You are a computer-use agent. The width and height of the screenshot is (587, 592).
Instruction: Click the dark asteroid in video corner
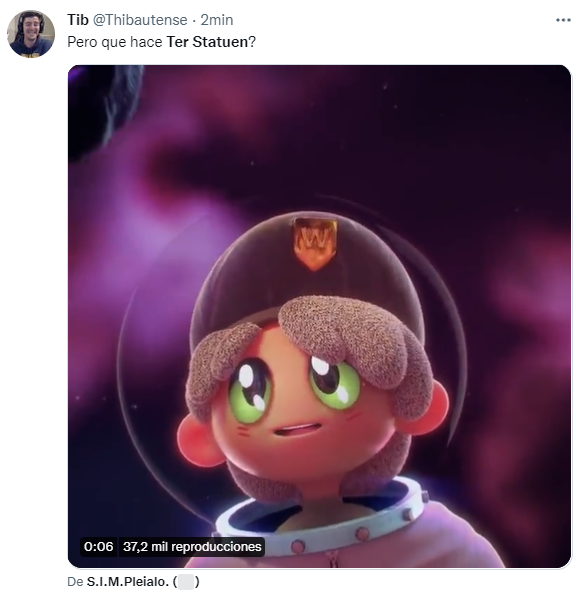pos(102,109)
